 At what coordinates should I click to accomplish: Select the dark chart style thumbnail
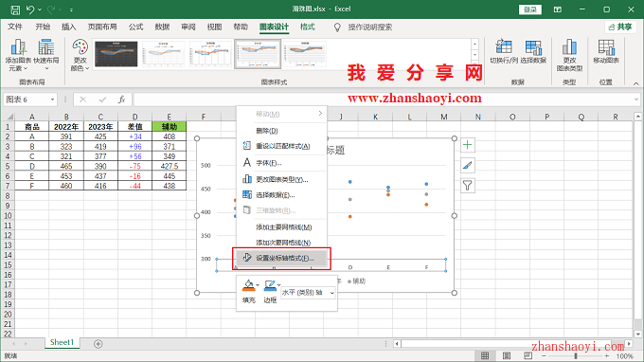[x=116, y=54]
